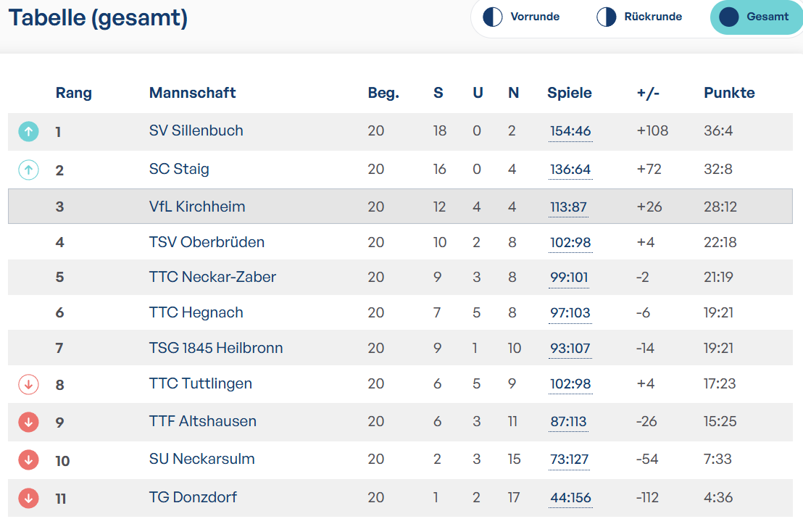
Task: Click the outlined down-arrow icon beside TTC Tuttlingen
Action: coord(29,384)
